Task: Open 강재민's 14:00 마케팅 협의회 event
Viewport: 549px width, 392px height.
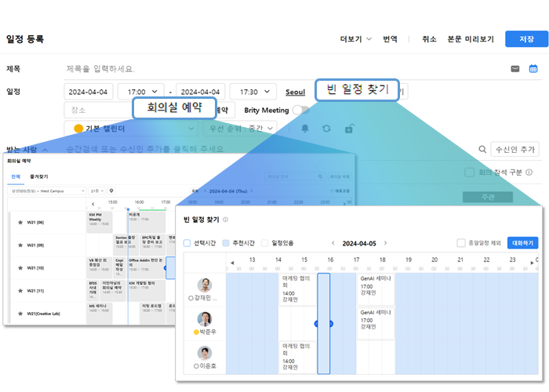Action: 297,289
